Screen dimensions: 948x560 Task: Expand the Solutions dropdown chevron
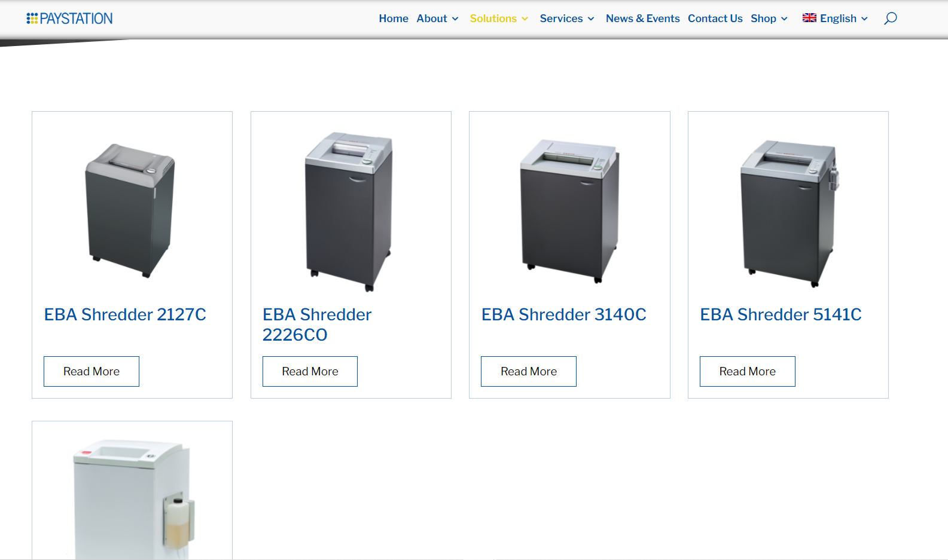click(x=525, y=19)
